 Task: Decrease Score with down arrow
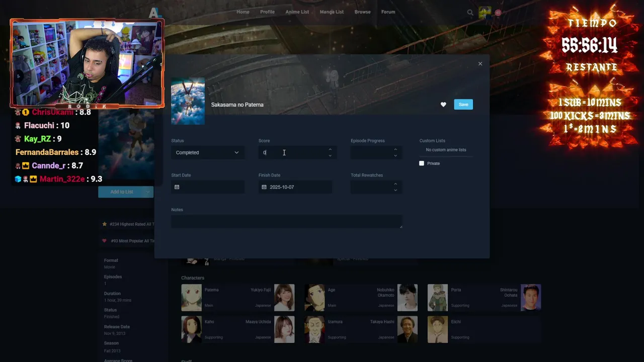[330, 155]
